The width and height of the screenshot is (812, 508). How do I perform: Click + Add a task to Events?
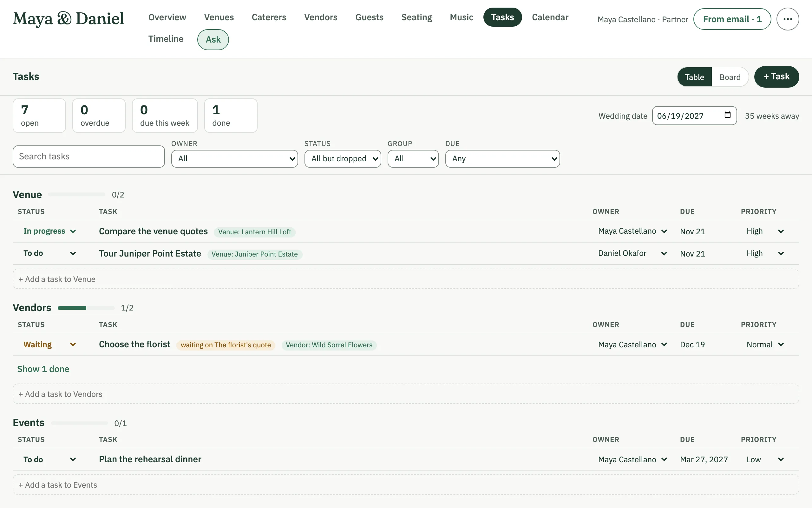(x=406, y=485)
